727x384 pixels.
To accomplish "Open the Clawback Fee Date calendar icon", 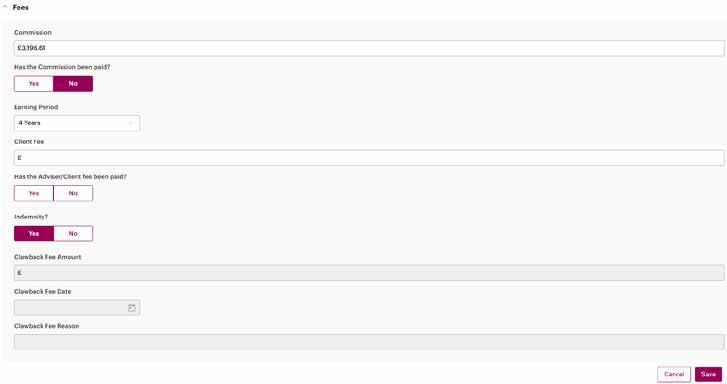I will click(x=132, y=308).
